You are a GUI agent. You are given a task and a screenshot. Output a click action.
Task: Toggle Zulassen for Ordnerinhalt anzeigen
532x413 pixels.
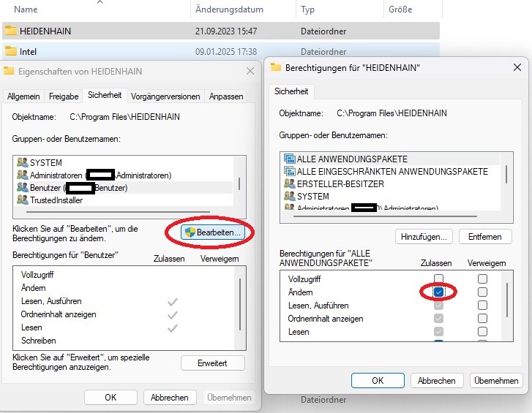[438, 319]
